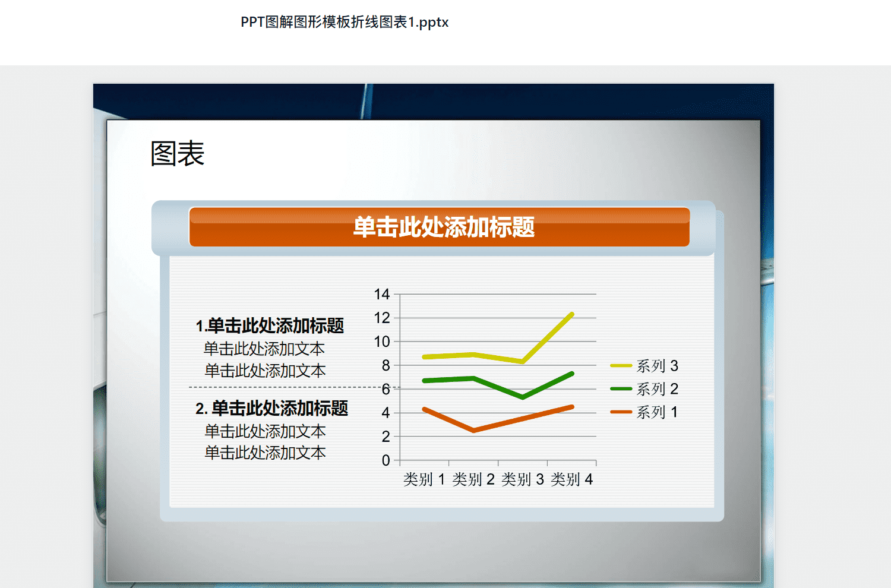Click axis label 类别 2
The image size is (891, 588).
473,479
